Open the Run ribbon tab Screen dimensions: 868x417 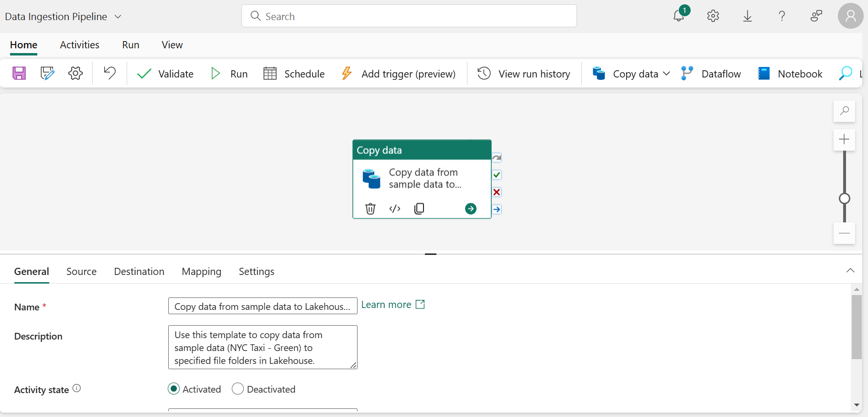[130, 45]
